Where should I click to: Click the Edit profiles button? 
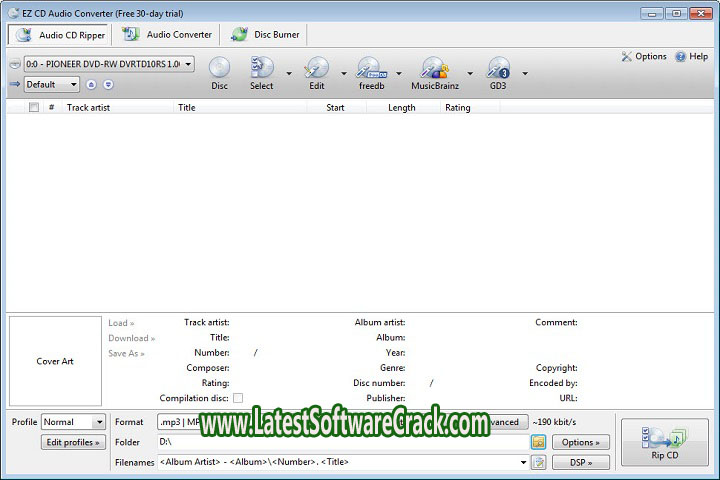(x=73, y=442)
